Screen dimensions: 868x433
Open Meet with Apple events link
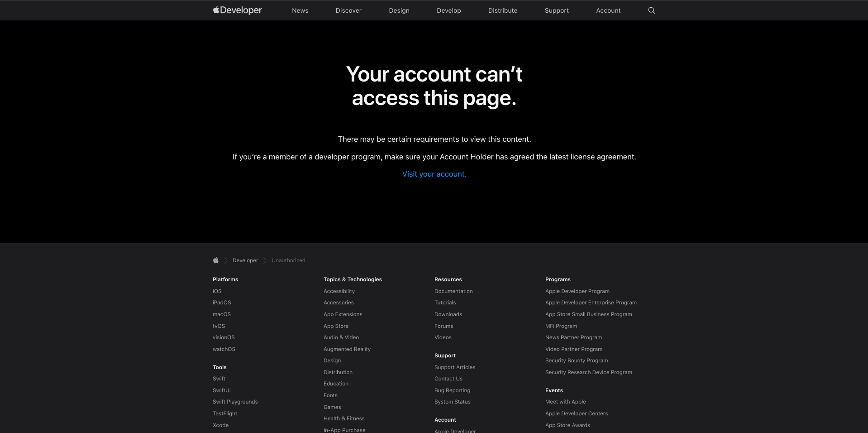pyautogui.click(x=566, y=402)
